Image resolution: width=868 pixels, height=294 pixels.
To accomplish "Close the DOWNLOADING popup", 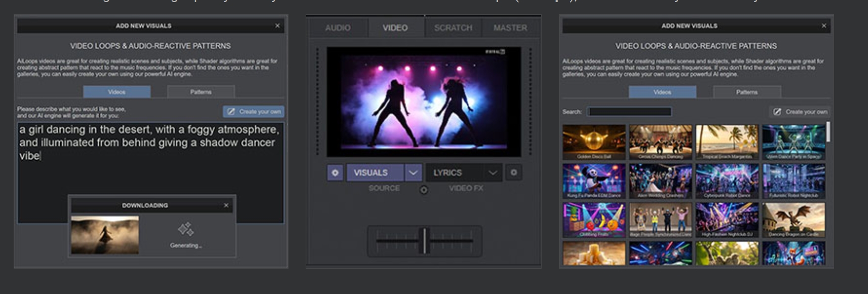I will tap(226, 205).
